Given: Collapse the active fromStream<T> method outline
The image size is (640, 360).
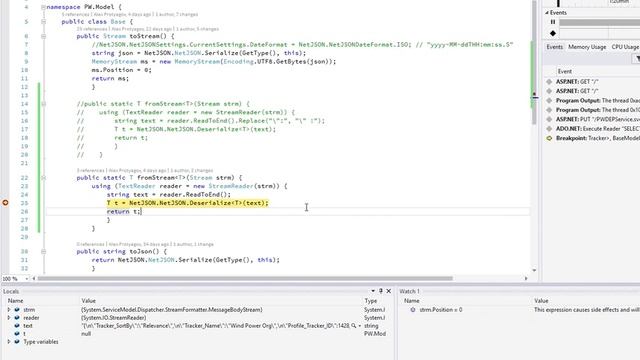Looking at the screenshot, I should click(x=43, y=178).
